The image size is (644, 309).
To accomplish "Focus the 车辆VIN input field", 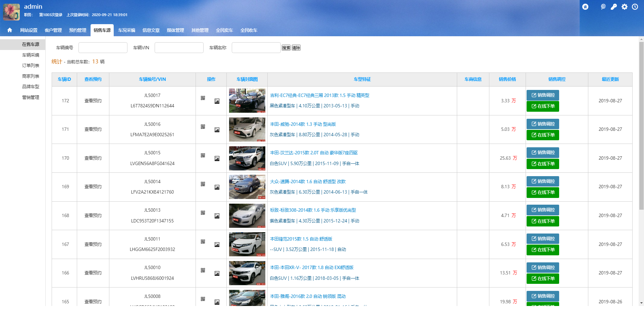I will coord(179,48).
